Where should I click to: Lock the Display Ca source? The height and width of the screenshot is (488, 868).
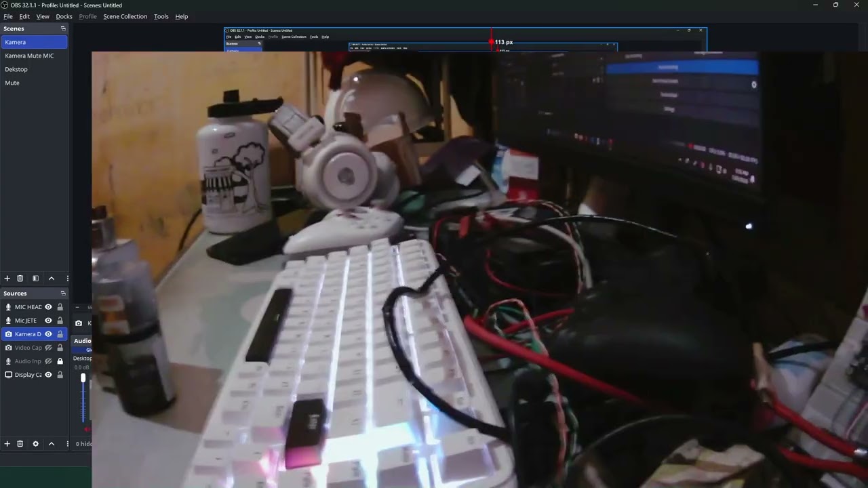(60, 375)
